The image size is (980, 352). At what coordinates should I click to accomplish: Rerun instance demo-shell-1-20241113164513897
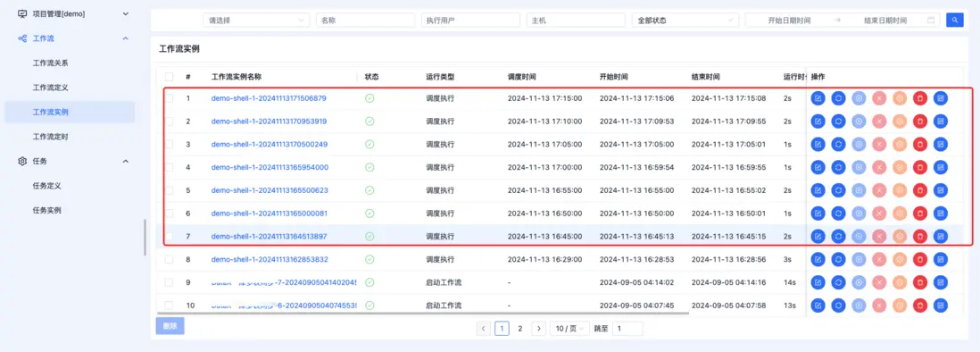tap(838, 237)
